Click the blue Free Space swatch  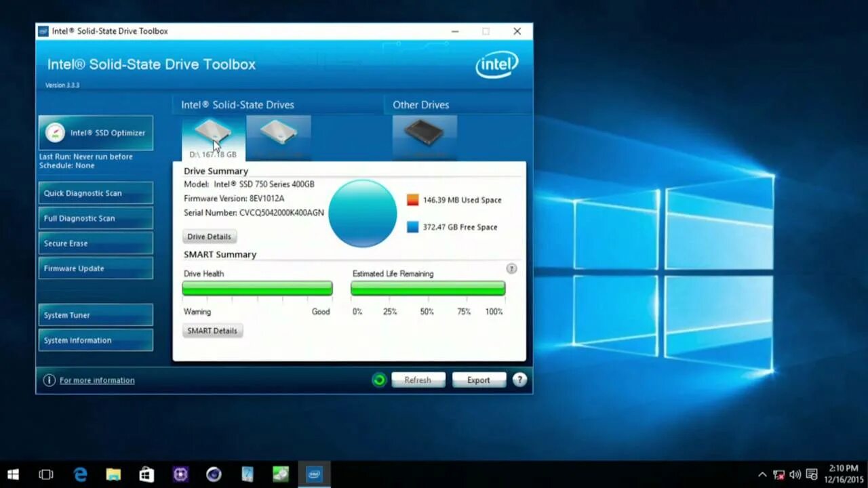pyautogui.click(x=412, y=227)
